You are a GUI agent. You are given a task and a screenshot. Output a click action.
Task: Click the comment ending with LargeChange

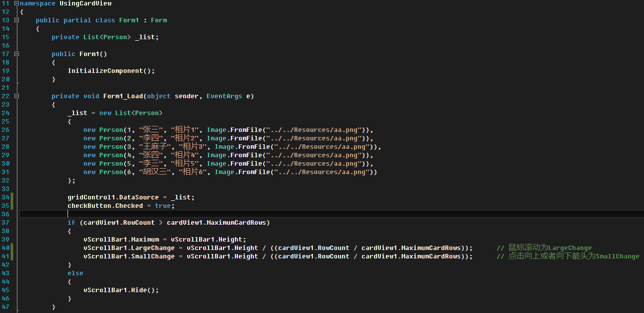[x=544, y=248]
